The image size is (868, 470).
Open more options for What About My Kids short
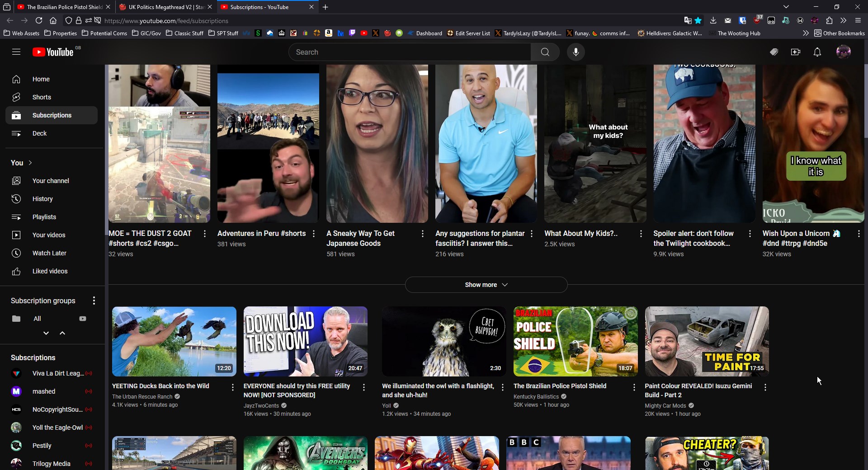tap(641, 234)
